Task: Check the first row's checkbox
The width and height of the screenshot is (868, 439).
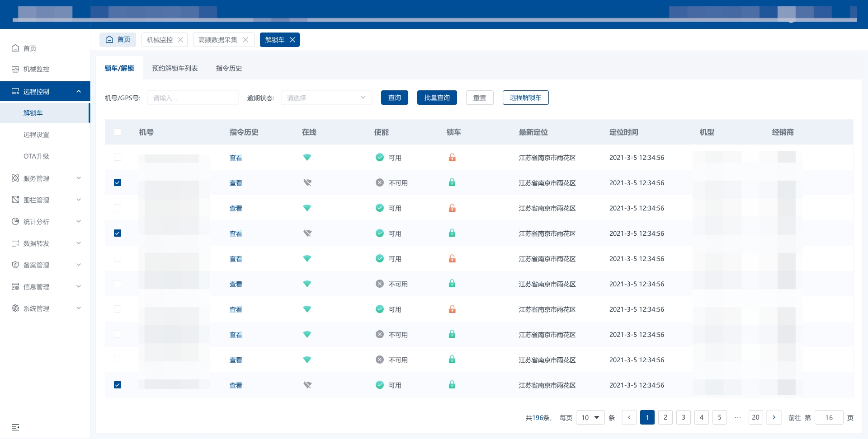Action: 118,157
